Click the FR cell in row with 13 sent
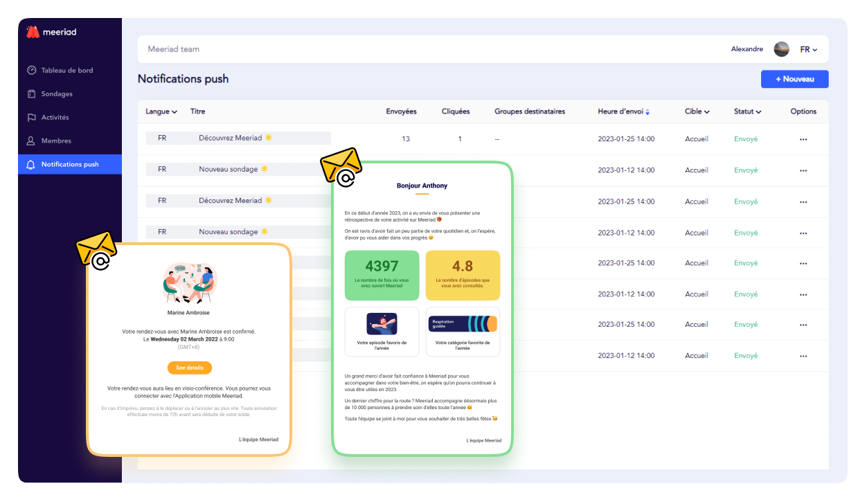 162,138
